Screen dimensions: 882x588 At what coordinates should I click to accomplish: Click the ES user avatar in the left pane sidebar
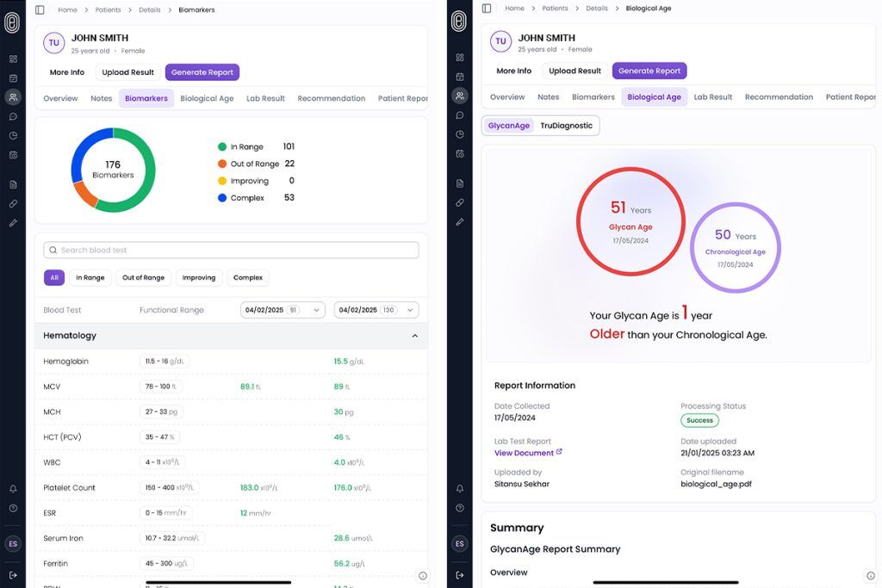[x=13, y=544]
